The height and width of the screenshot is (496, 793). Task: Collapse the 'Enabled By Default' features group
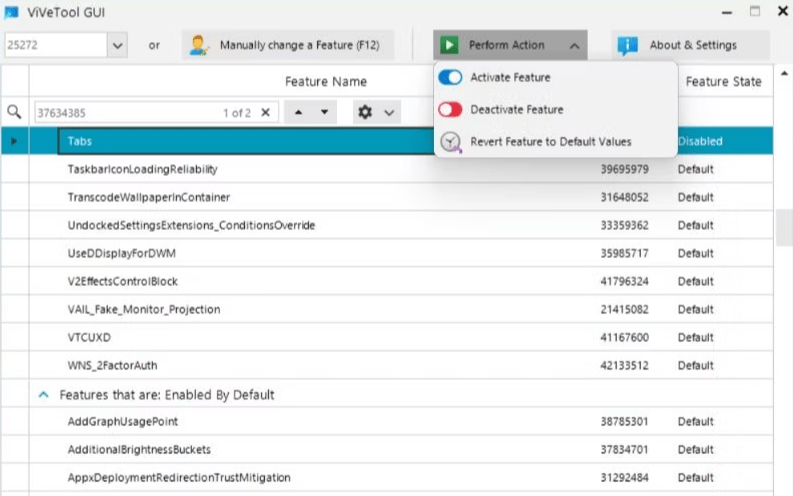[x=43, y=395]
